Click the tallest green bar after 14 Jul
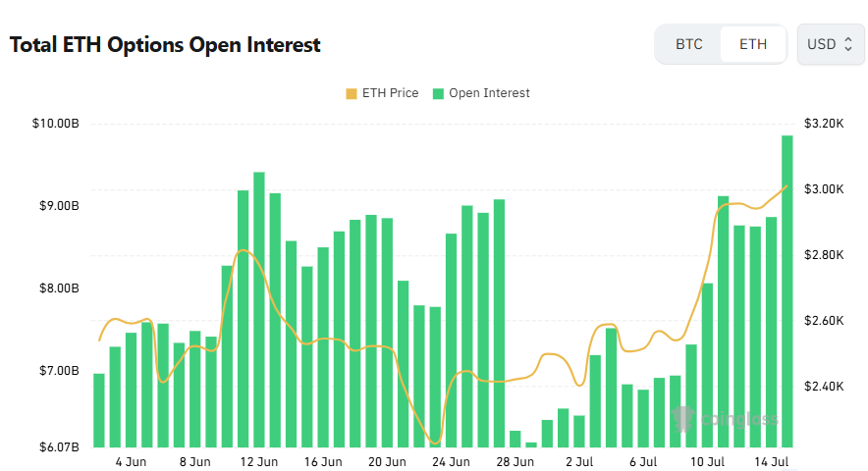The width and height of the screenshot is (868, 471). (787, 291)
